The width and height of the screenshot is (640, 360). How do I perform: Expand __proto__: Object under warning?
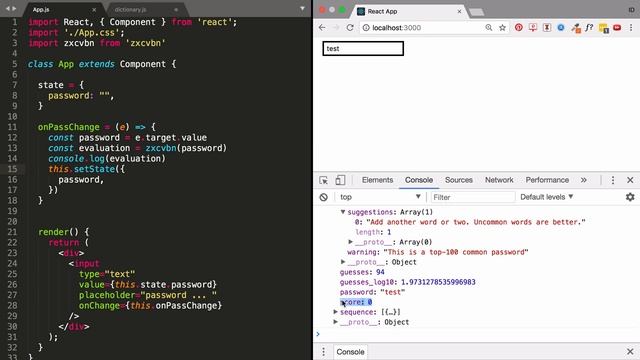(343, 262)
